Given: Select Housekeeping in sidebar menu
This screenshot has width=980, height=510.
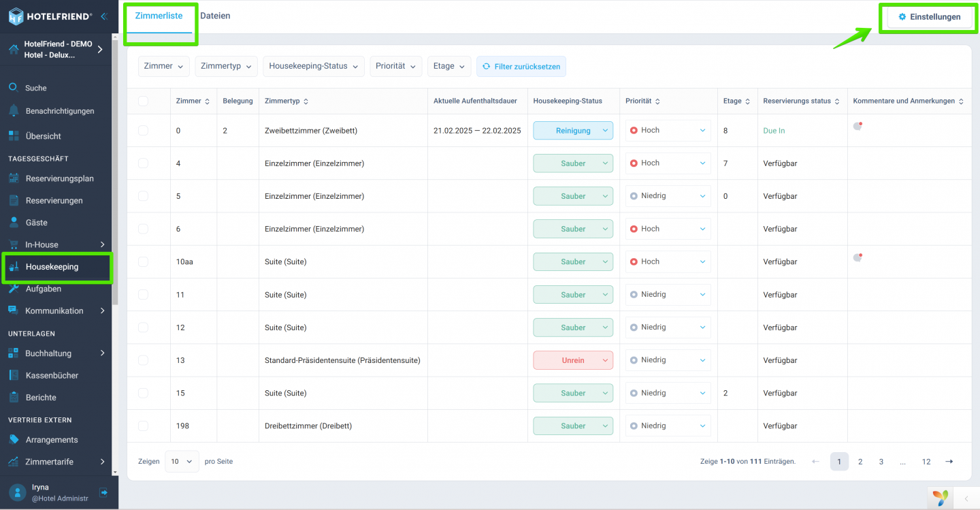Looking at the screenshot, I should click(56, 267).
